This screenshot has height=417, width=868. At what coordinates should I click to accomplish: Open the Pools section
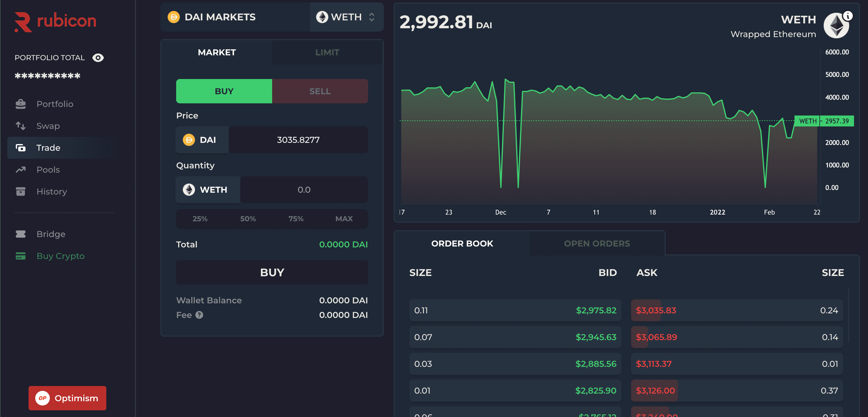[48, 170]
